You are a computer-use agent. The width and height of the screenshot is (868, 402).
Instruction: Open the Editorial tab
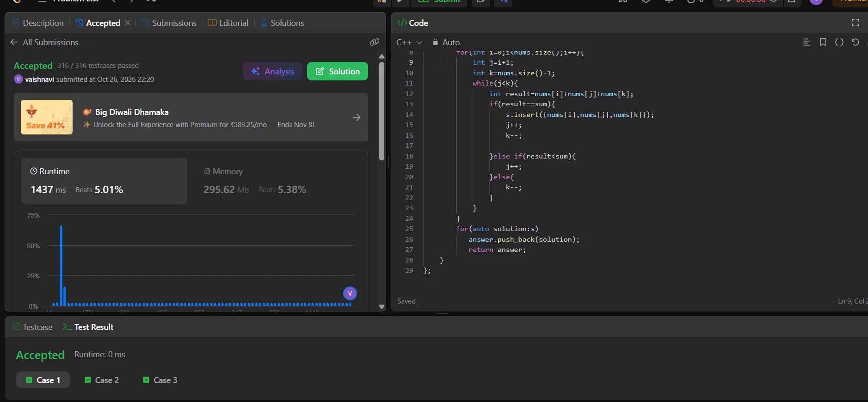tap(228, 23)
